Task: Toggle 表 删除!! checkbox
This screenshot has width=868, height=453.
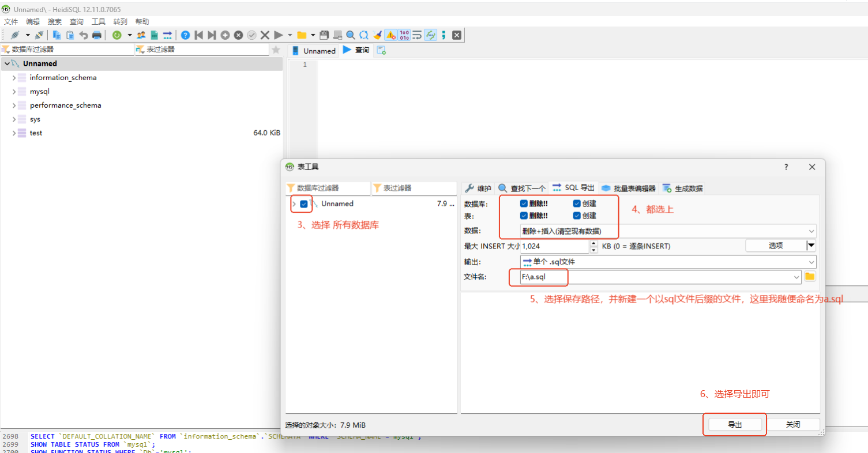Action: [x=524, y=216]
